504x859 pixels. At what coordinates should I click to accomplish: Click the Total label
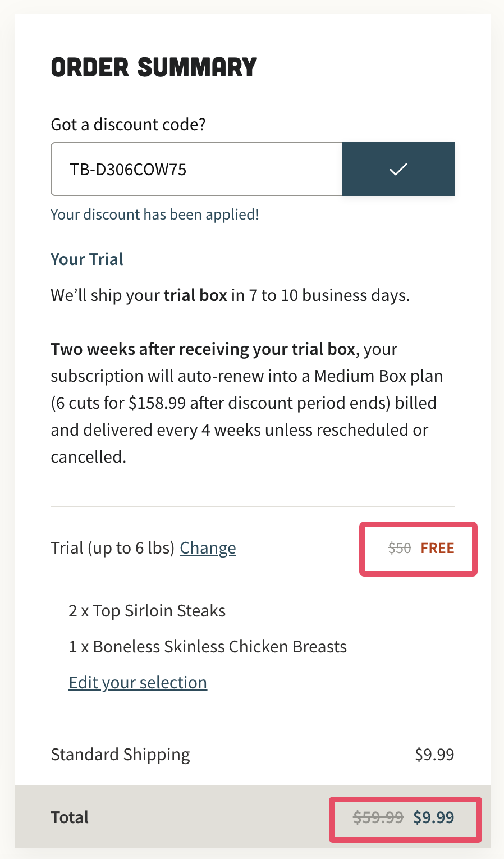coord(70,817)
